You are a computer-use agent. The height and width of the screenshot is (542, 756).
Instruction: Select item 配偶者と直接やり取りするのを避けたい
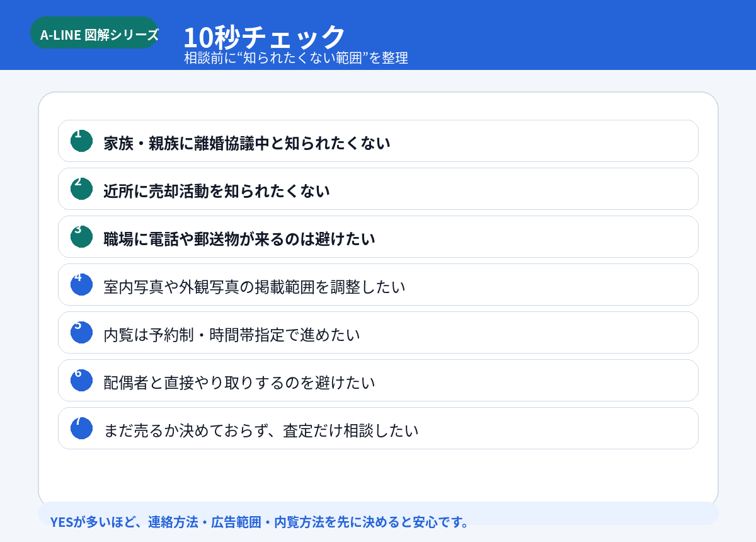pos(378,381)
